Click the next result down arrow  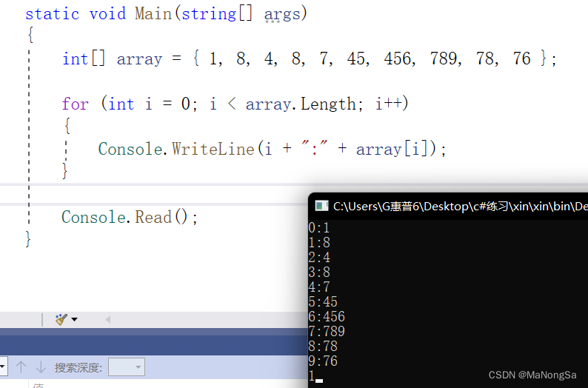tap(41, 367)
